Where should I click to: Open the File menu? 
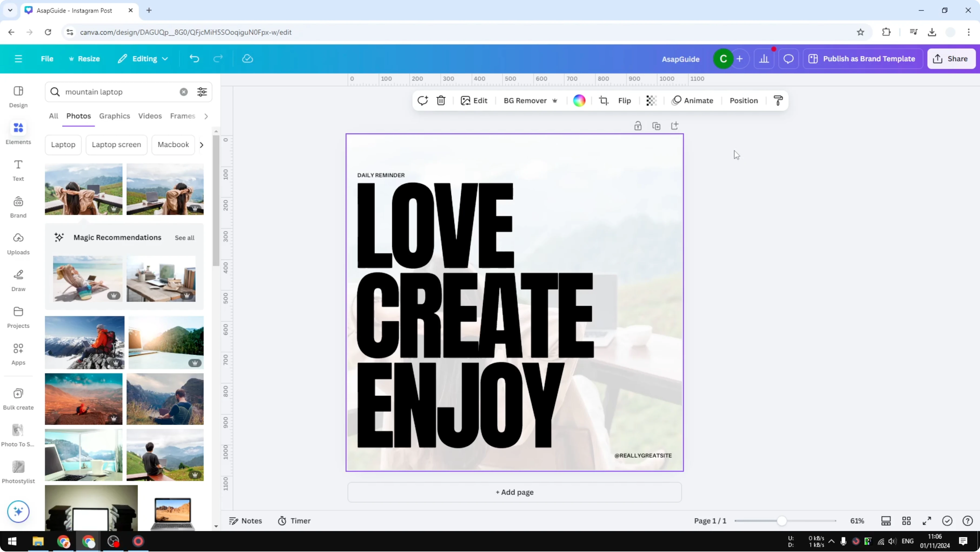click(47, 58)
